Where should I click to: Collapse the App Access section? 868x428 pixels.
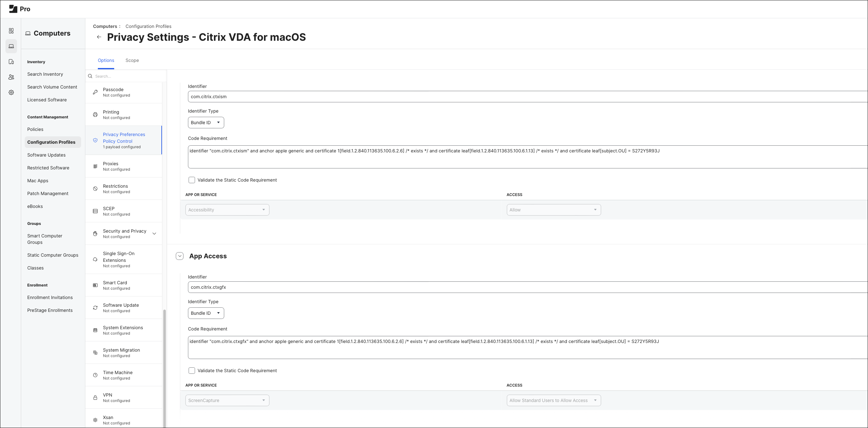tap(180, 256)
